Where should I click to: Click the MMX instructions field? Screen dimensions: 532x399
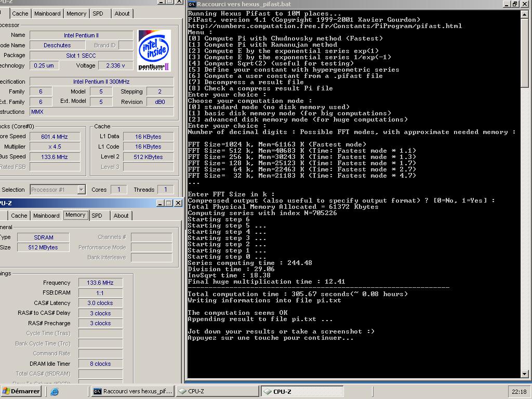pos(101,112)
